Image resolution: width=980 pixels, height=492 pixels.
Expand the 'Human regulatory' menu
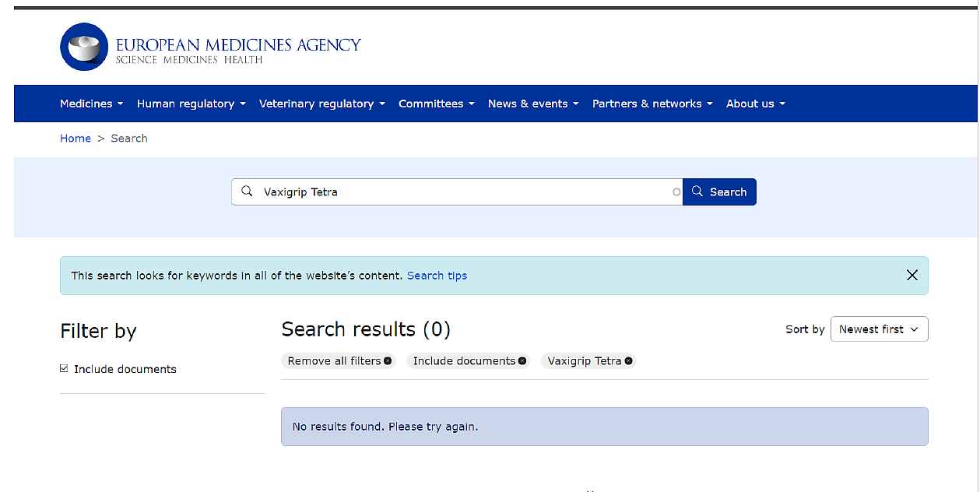(x=191, y=104)
